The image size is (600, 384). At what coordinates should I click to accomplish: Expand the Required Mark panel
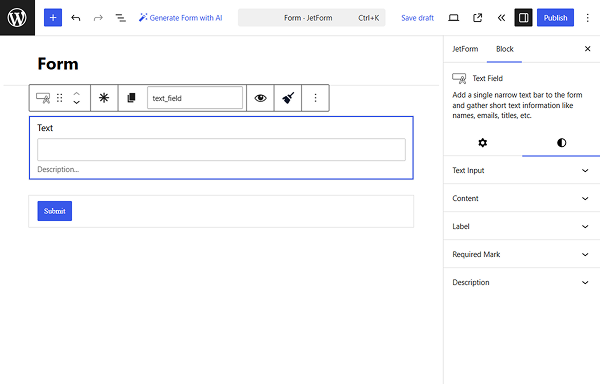pos(522,254)
